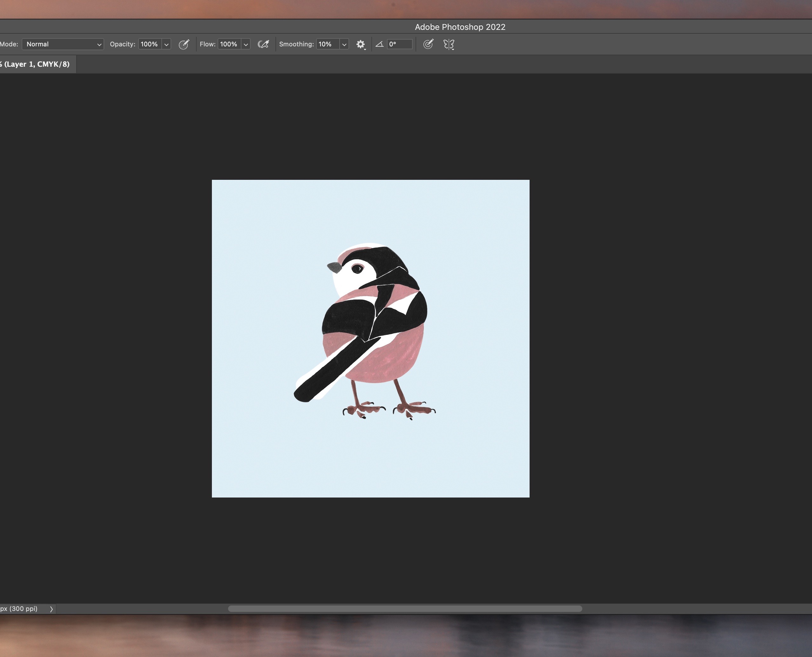This screenshot has width=812, height=657.
Task: Toggle pressure for size icon
Action: click(x=428, y=44)
